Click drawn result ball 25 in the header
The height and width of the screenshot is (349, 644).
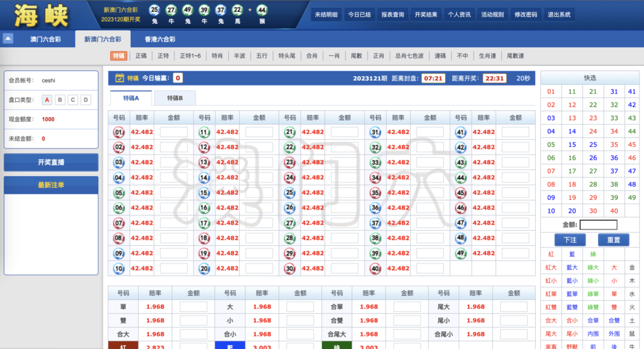[154, 9]
